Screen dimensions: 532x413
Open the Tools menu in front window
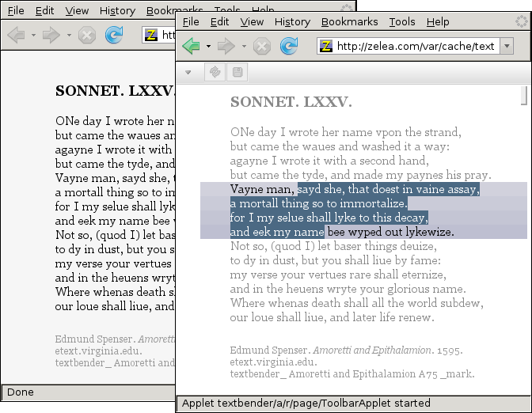pos(402,21)
